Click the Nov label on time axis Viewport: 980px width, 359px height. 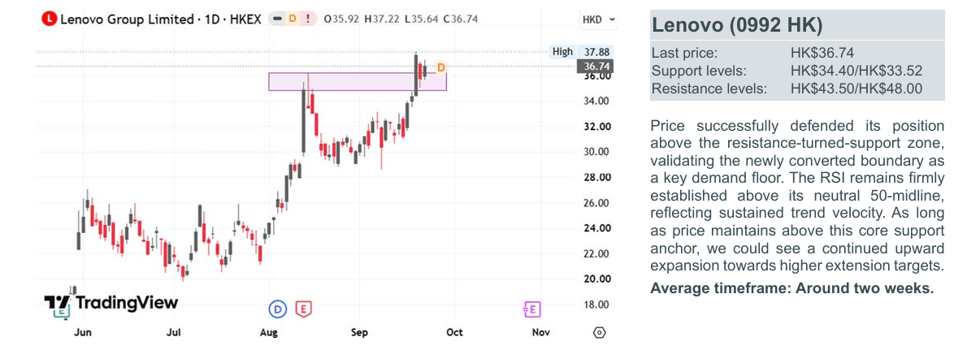tap(541, 332)
